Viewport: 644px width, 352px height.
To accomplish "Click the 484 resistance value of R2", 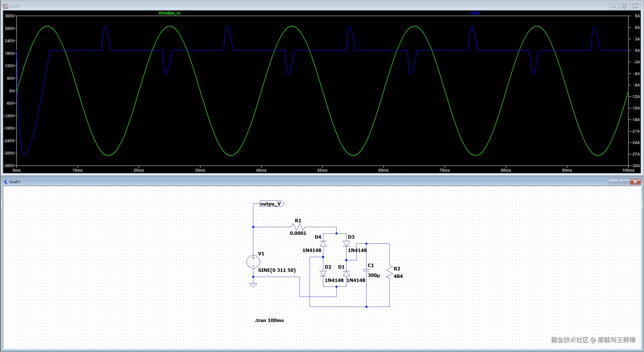I will [398, 276].
